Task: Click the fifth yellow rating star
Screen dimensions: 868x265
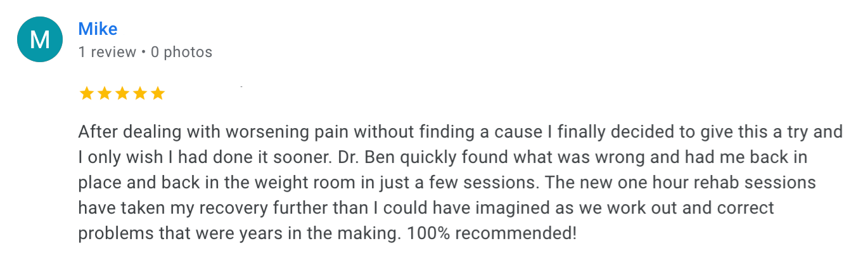Action: pos(157,94)
